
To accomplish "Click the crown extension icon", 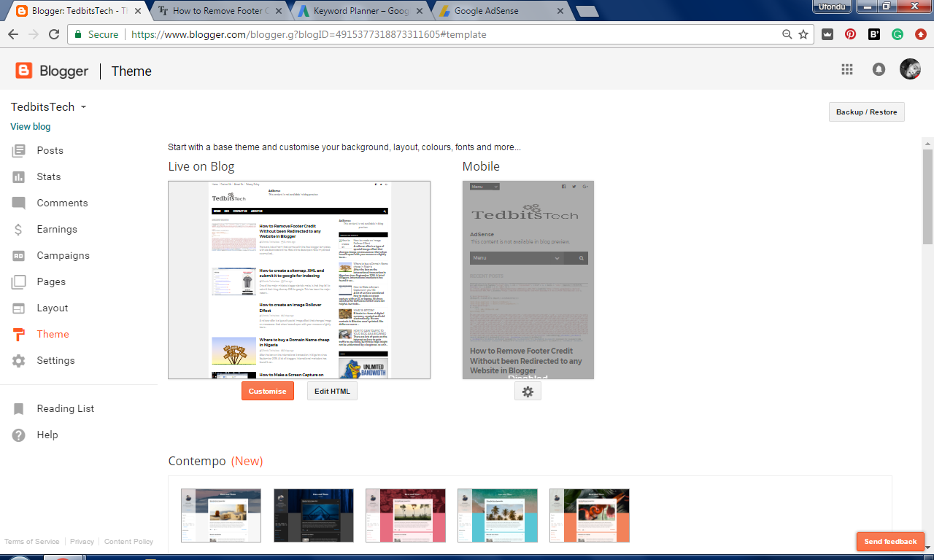I will pyautogui.click(x=827, y=34).
